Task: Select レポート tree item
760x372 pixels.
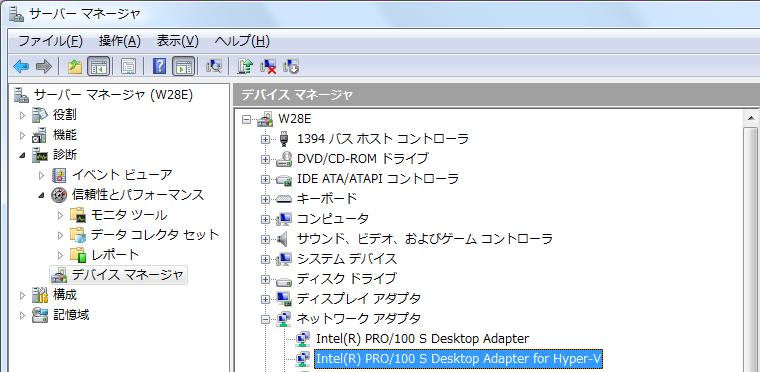Action: click(x=115, y=255)
